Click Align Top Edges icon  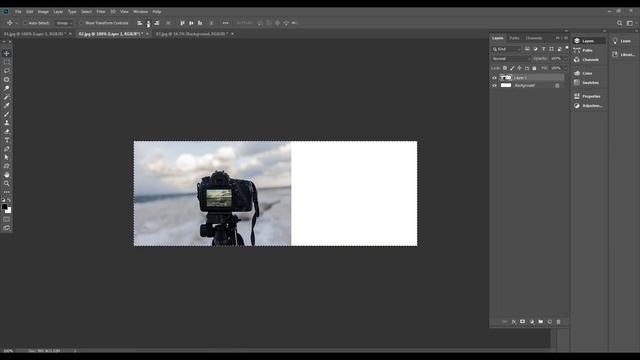(182, 23)
